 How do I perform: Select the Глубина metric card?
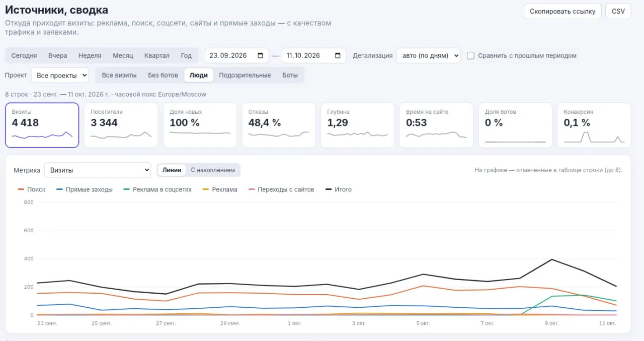coord(357,125)
